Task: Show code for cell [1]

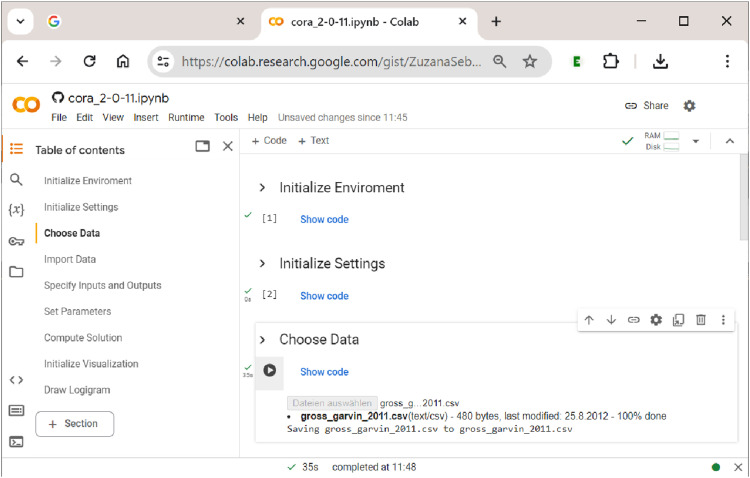Action: point(324,220)
